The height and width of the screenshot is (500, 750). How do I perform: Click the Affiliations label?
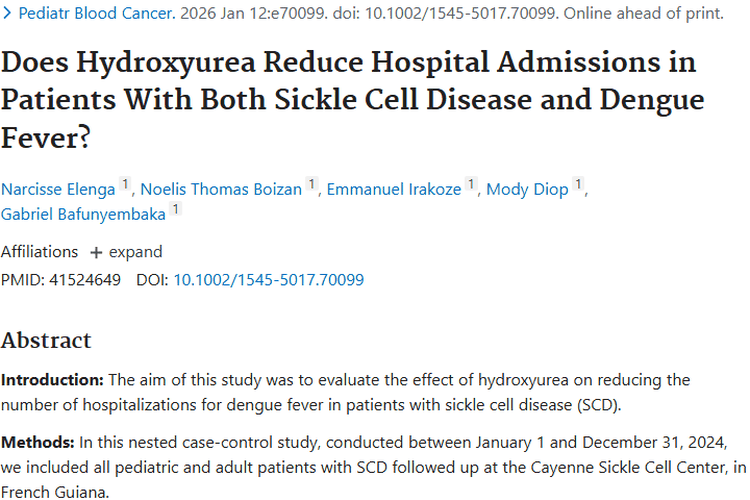[39, 252]
